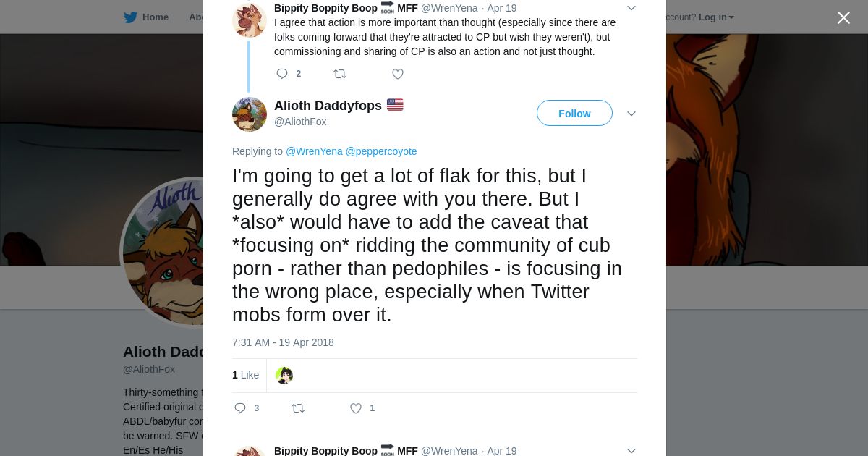Expand options on the top WrenYena tweet

point(631,8)
